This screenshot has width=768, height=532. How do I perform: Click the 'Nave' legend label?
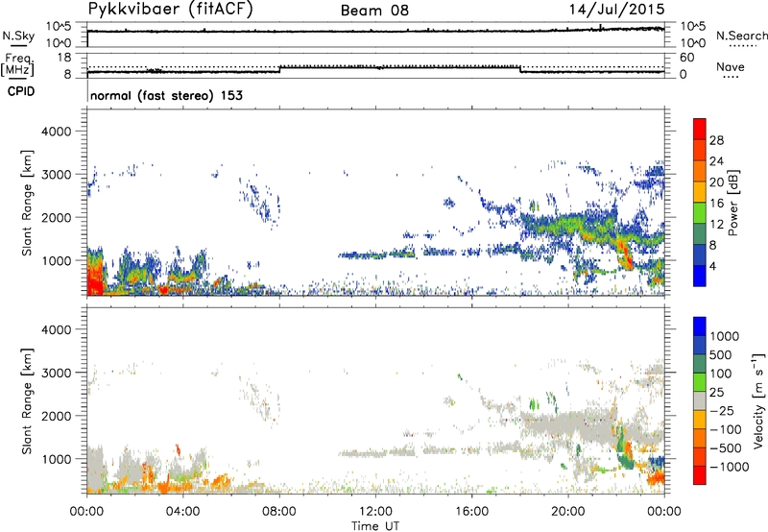pyautogui.click(x=730, y=66)
